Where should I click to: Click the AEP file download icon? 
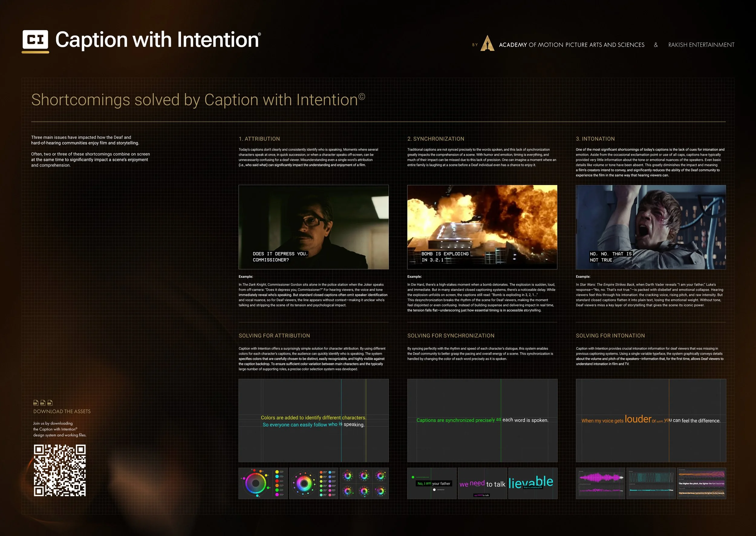click(43, 403)
